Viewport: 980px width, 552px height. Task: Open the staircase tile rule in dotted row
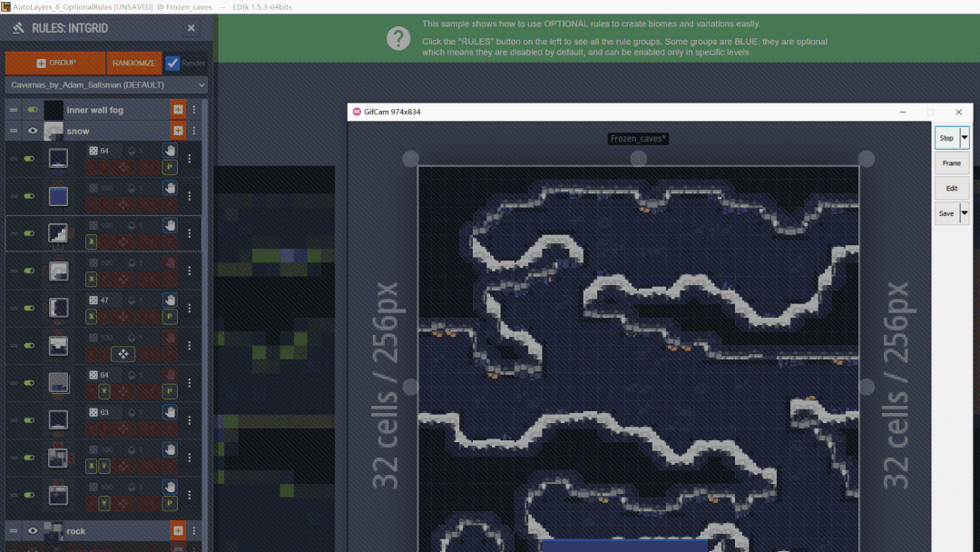(x=58, y=233)
